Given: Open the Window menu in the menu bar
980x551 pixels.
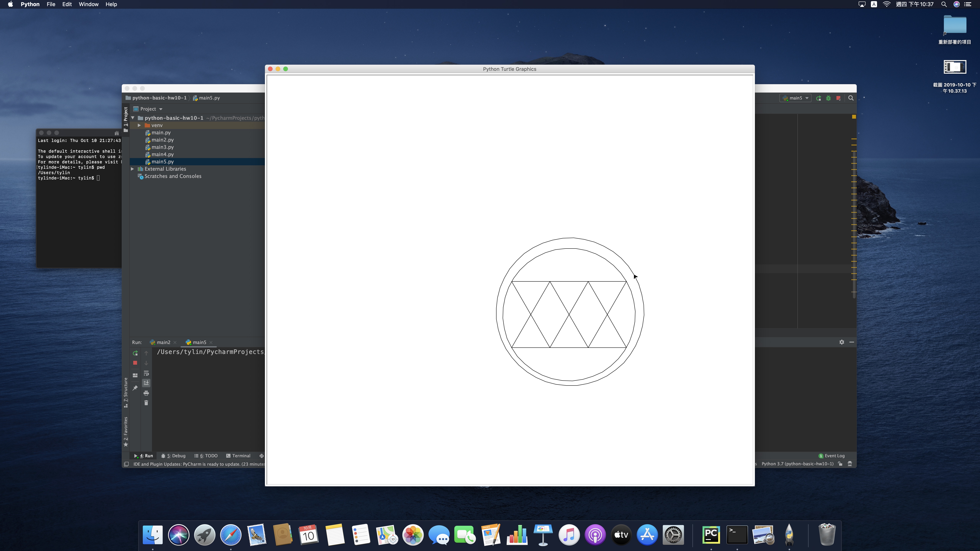Looking at the screenshot, I should [88, 4].
